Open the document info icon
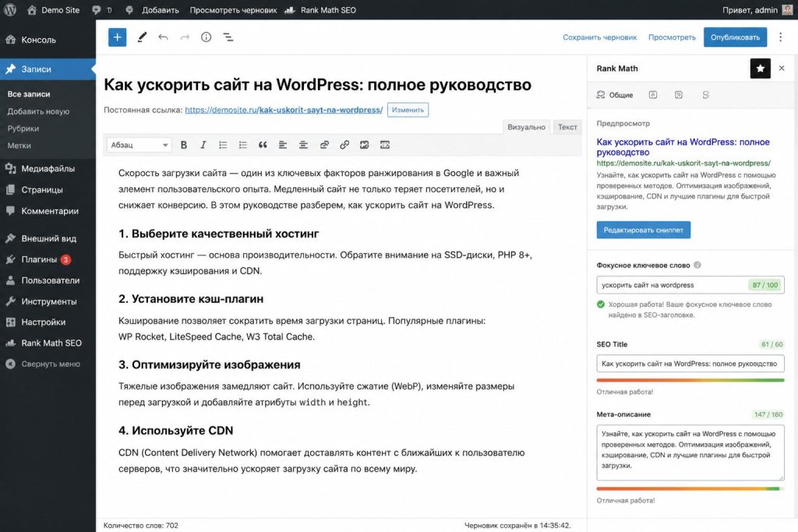The height and width of the screenshot is (532, 798). coord(206,37)
